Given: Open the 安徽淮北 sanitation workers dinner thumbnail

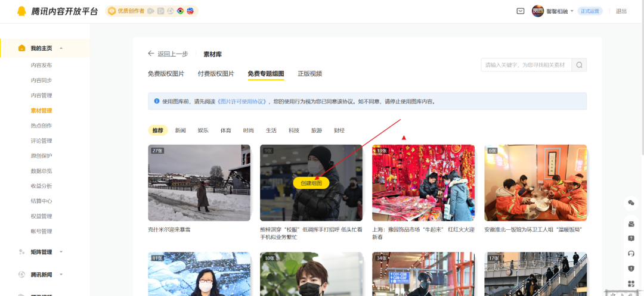Looking at the screenshot, I should coord(535,182).
